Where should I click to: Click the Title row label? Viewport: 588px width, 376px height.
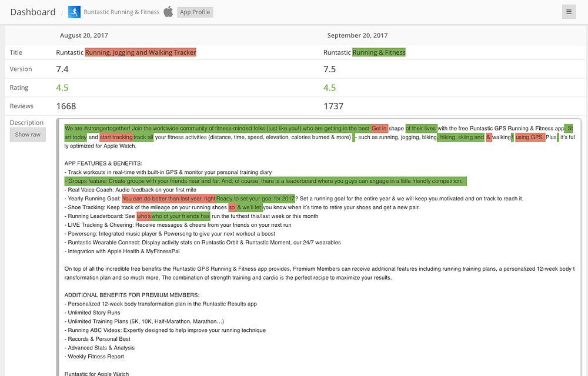coord(16,52)
